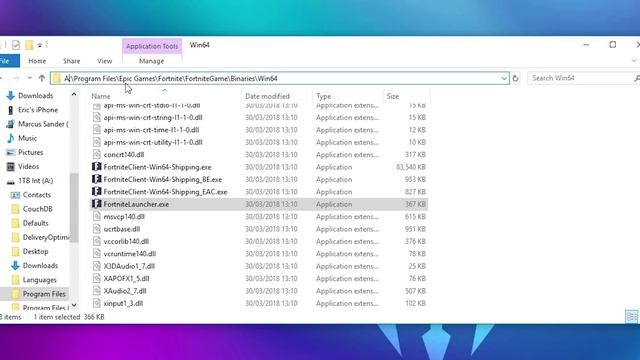Click the Application Tools contextual tab
This screenshot has height=360, width=640.
point(152,46)
